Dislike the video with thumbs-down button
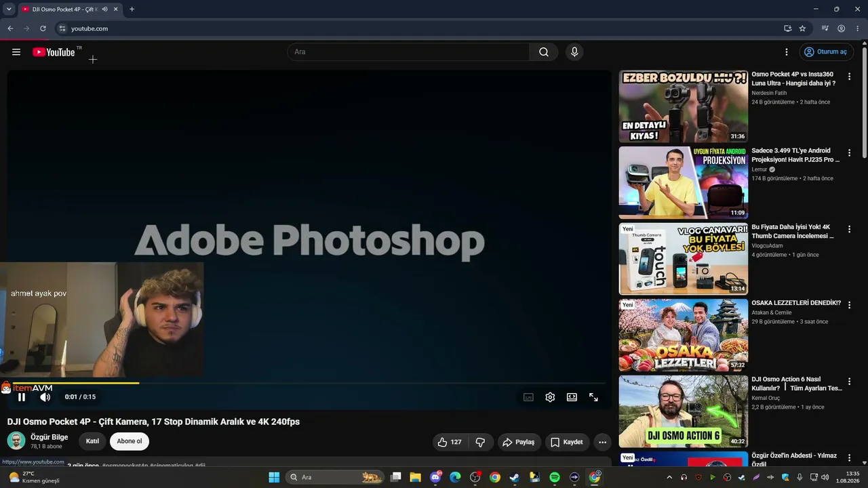Image resolution: width=868 pixels, height=488 pixels. pyautogui.click(x=480, y=442)
